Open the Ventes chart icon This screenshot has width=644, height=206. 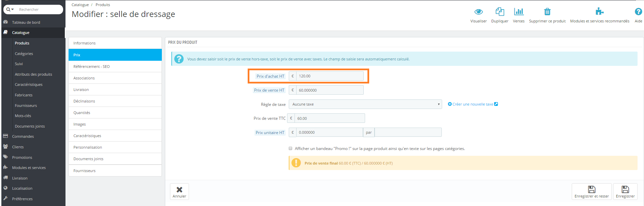[518, 12]
